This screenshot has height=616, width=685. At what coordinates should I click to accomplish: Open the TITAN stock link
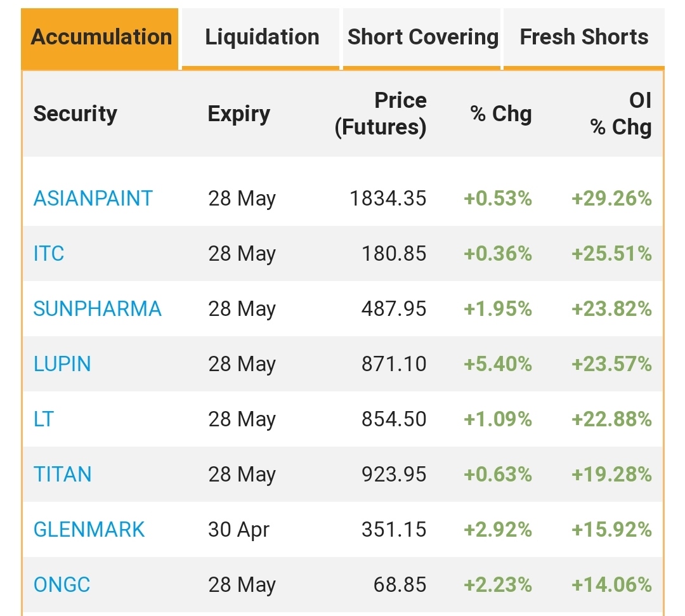coord(62,475)
